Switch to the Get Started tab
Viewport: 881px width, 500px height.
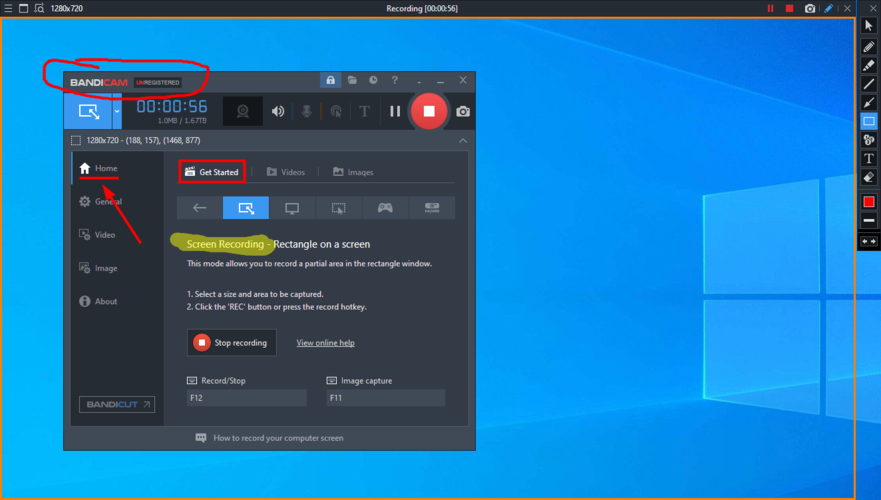tap(212, 172)
